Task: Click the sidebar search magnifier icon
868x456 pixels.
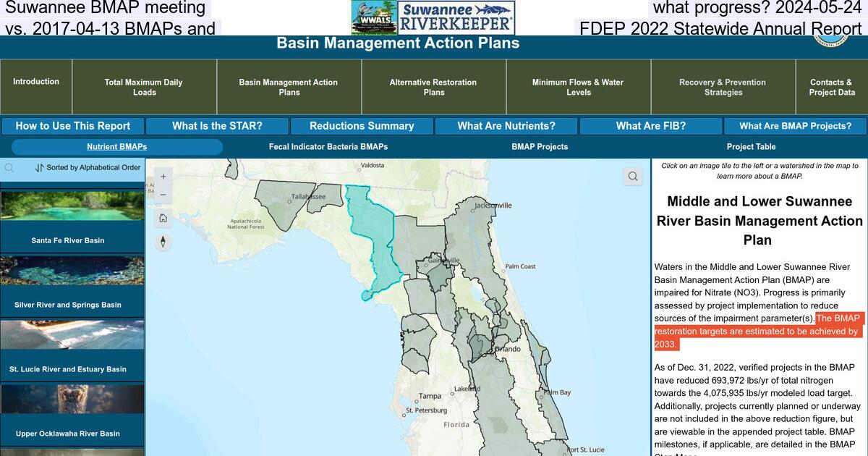Action: click(x=9, y=168)
